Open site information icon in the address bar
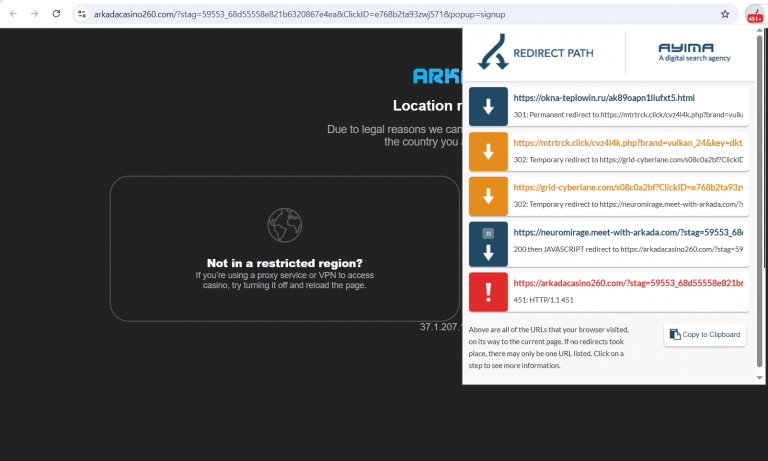 coord(82,14)
